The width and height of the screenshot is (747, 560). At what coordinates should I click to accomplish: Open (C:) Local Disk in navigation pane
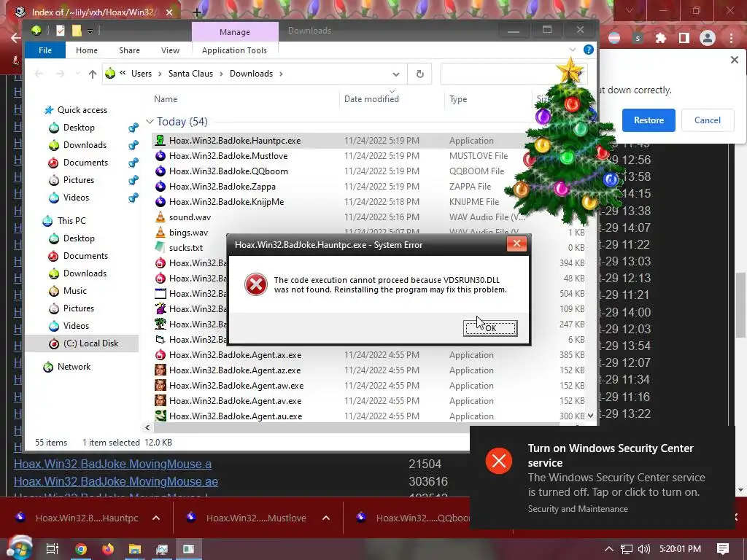[90, 343]
